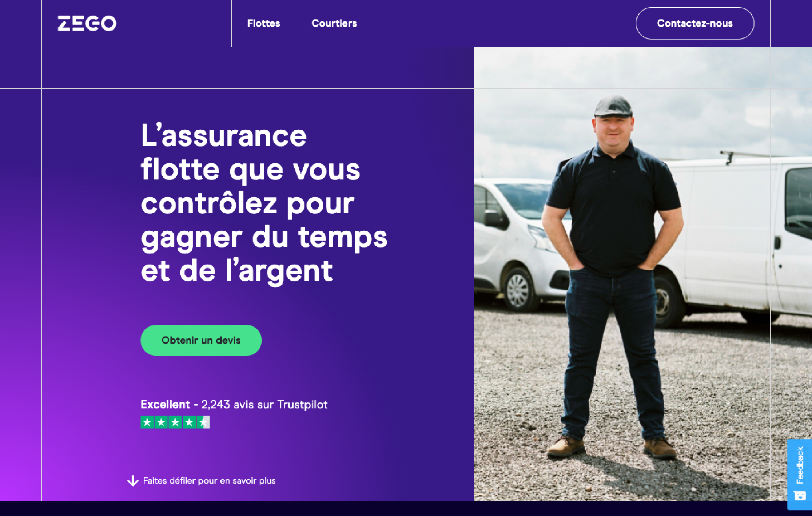
Task: Open the Courtiers menu item
Action: pos(334,23)
